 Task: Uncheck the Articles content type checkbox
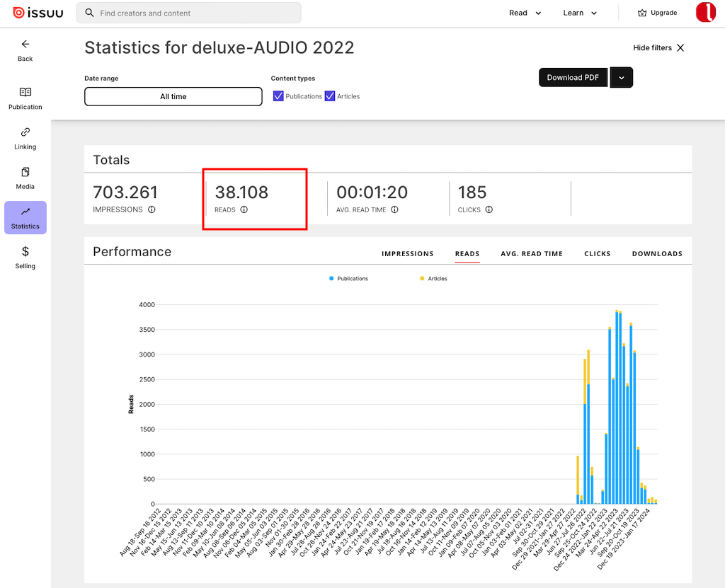pos(330,96)
